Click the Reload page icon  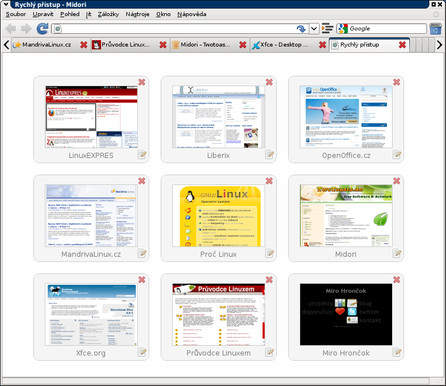coord(42,29)
